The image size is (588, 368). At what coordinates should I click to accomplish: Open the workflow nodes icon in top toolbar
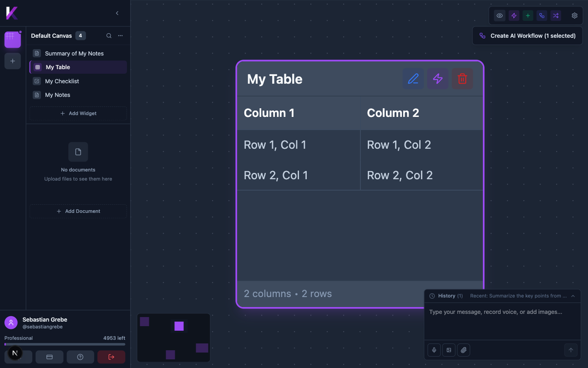[542, 15]
